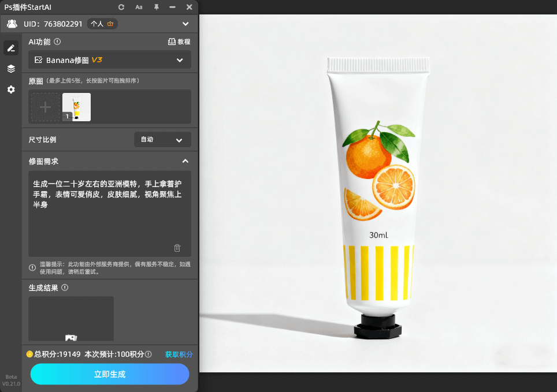Click the plus icon to add an original image
This screenshot has height=392, width=557.
coord(45,107)
